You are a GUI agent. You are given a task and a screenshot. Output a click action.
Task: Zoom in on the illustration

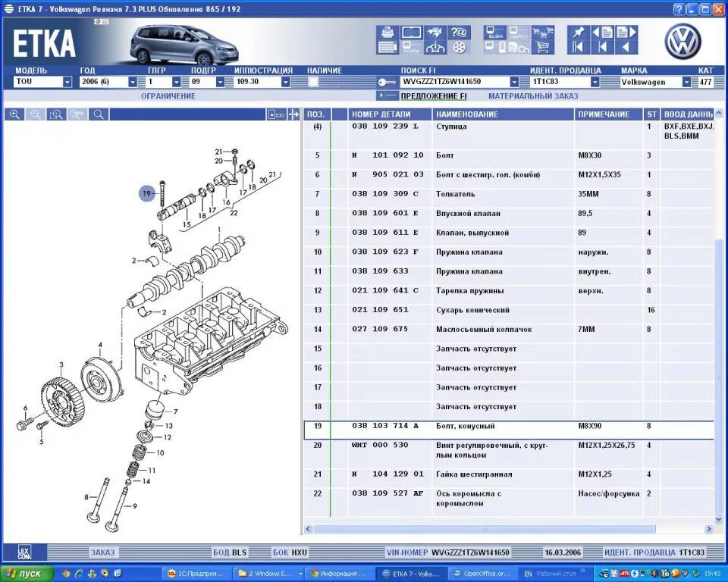14,114
